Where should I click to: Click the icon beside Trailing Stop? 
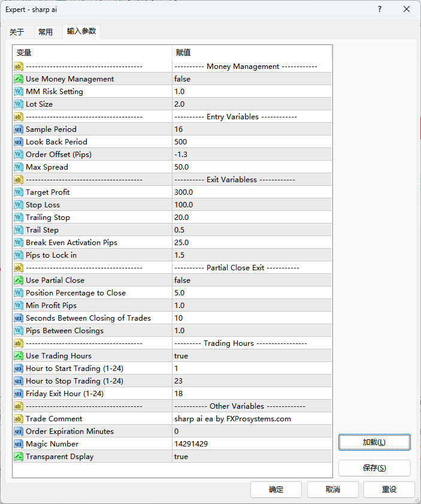coord(19,218)
